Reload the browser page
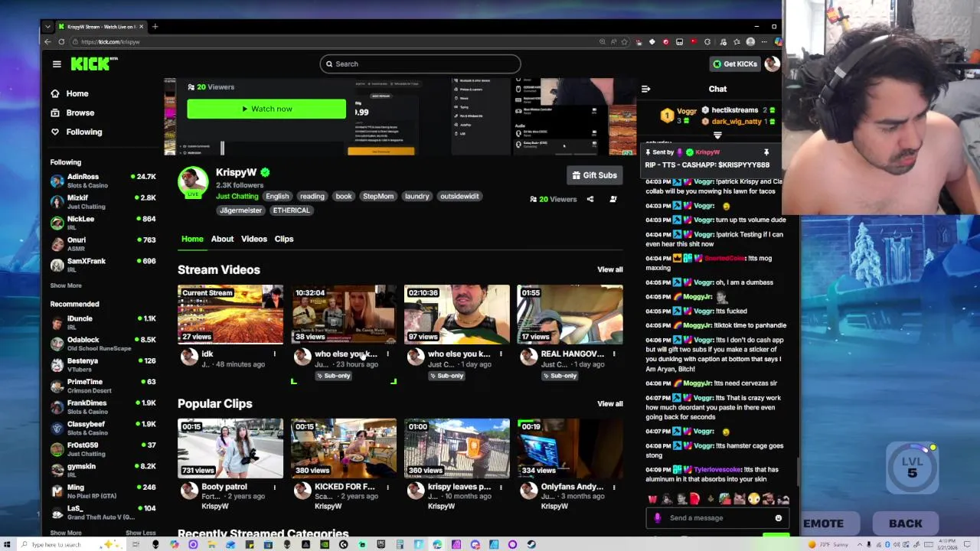 click(61, 42)
